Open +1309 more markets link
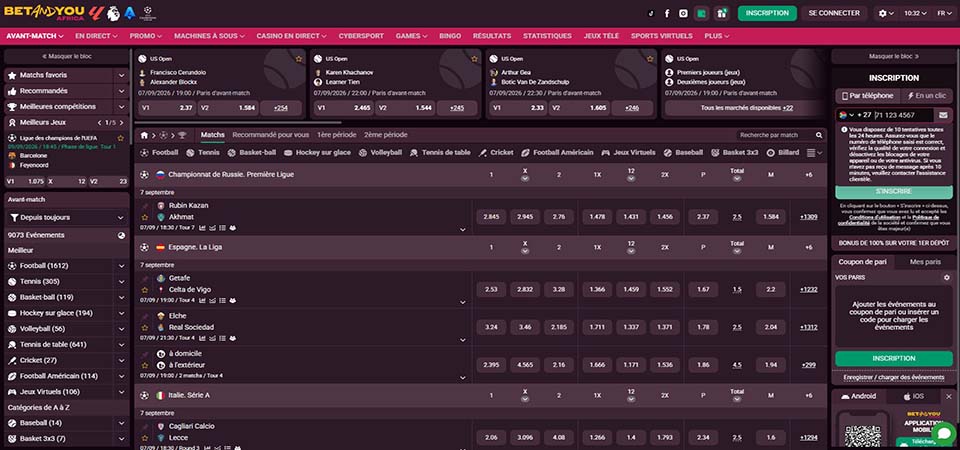This screenshot has height=450, width=960. [x=809, y=217]
